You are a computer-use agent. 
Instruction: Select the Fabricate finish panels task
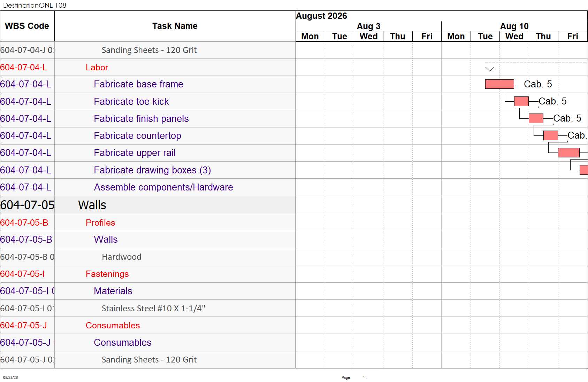coord(148,119)
